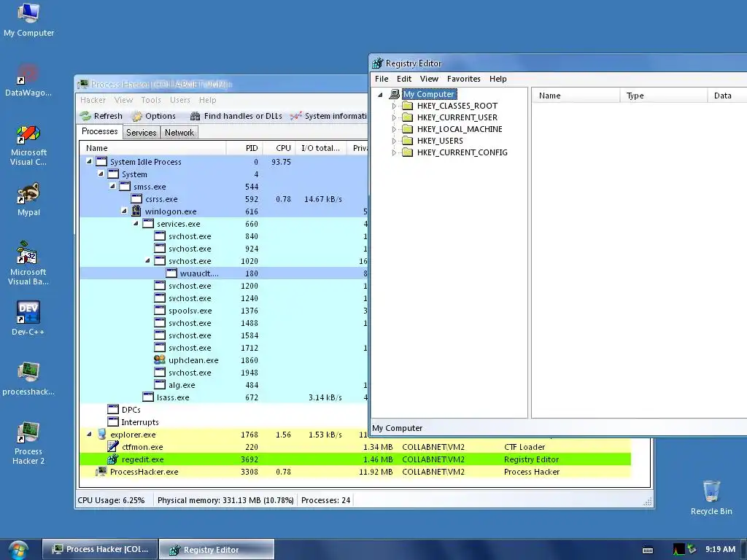The width and height of the screenshot is (747, 560).
Task: Open the Favorites menu in Registry Editor
Action: [x=463, y=79]
